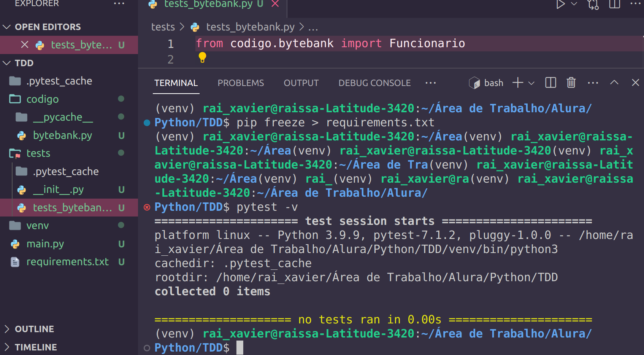The width and height of the screenshot is (644, 355).
Task: Open main.py file
Action: [45, 244]
